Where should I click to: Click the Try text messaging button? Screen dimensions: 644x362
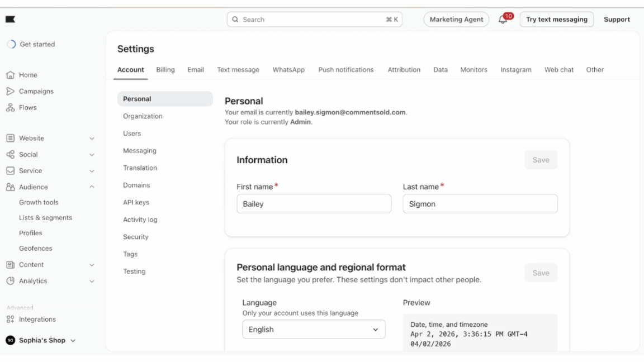tap(556, 20)
